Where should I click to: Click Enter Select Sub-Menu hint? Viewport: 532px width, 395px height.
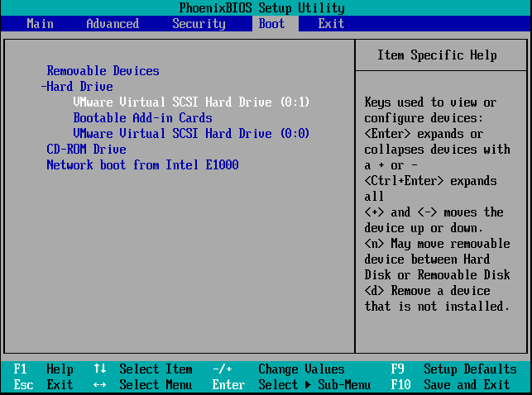(291, 385)
